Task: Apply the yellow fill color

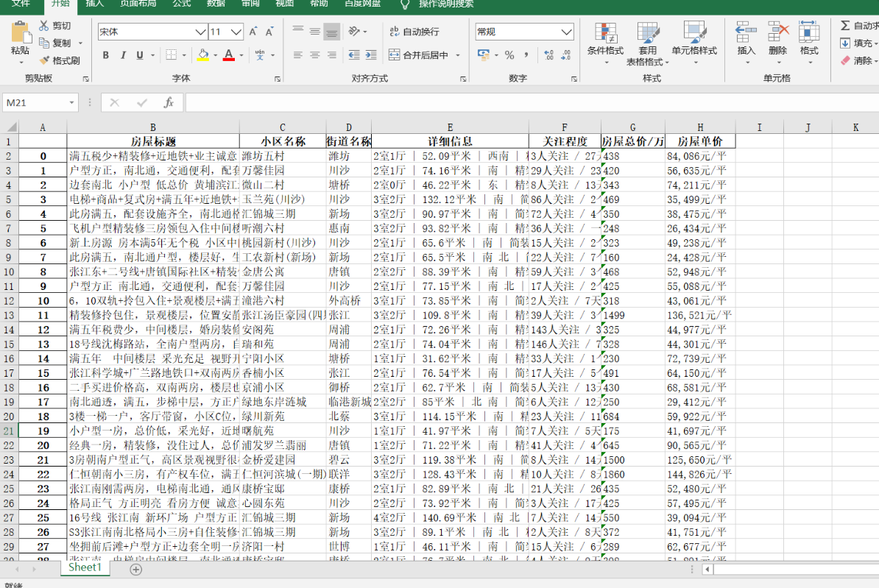Action: tap(203, 55)
